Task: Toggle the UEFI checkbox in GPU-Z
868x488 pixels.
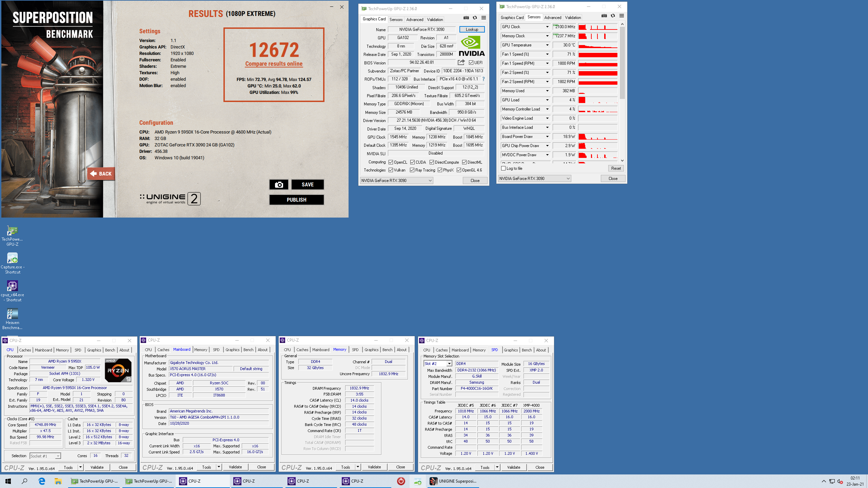Action: pyautogui.click(x=471, y=62)
